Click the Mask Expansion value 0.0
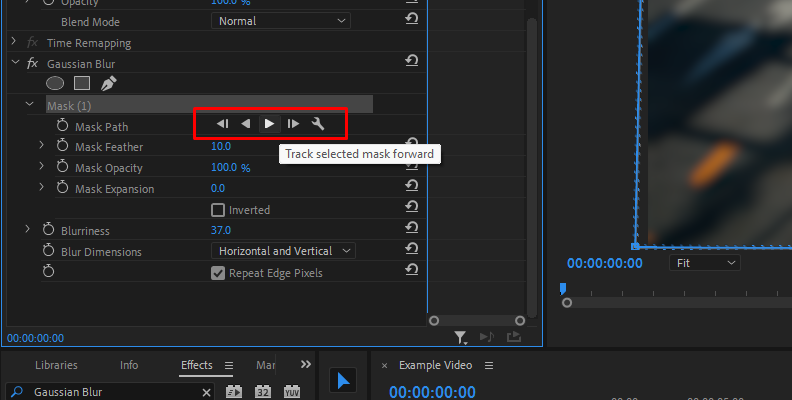Viewport: 792px width, 400px height. pyautogui.click(x=218, y=188)
